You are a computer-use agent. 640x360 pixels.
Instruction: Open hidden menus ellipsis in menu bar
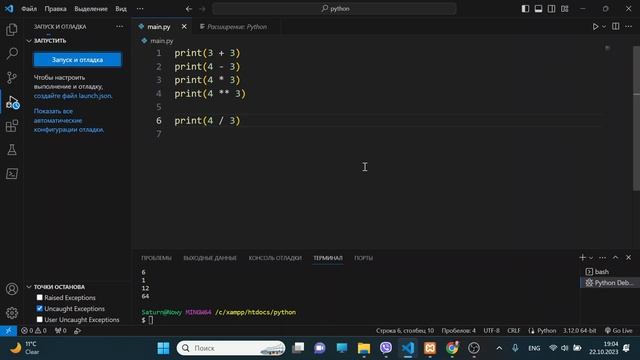140,9
